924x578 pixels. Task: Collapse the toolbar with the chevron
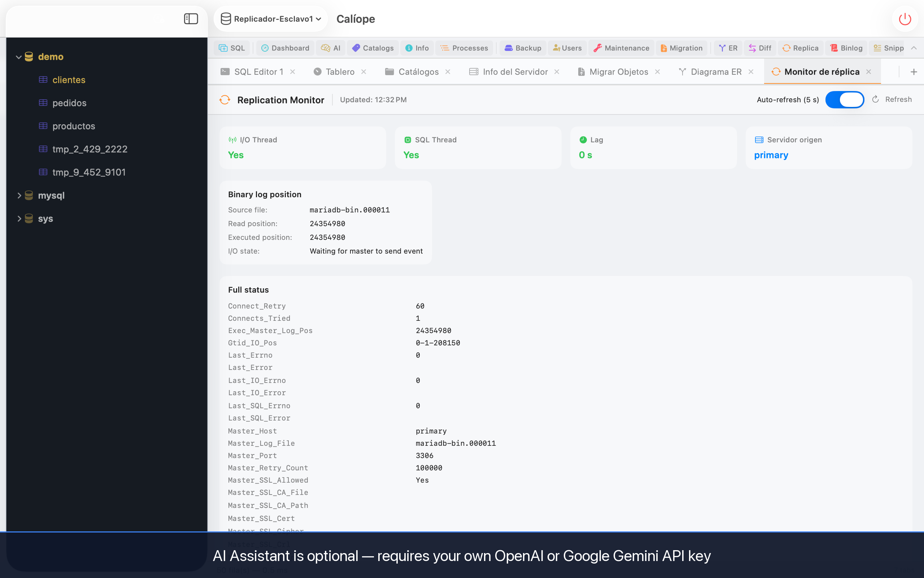[x=914, y=48]
